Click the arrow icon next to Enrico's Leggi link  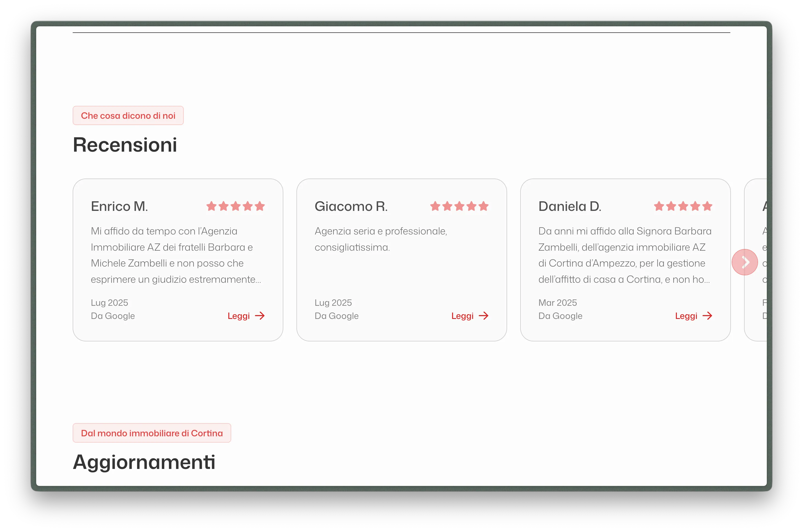click(260, 316)
